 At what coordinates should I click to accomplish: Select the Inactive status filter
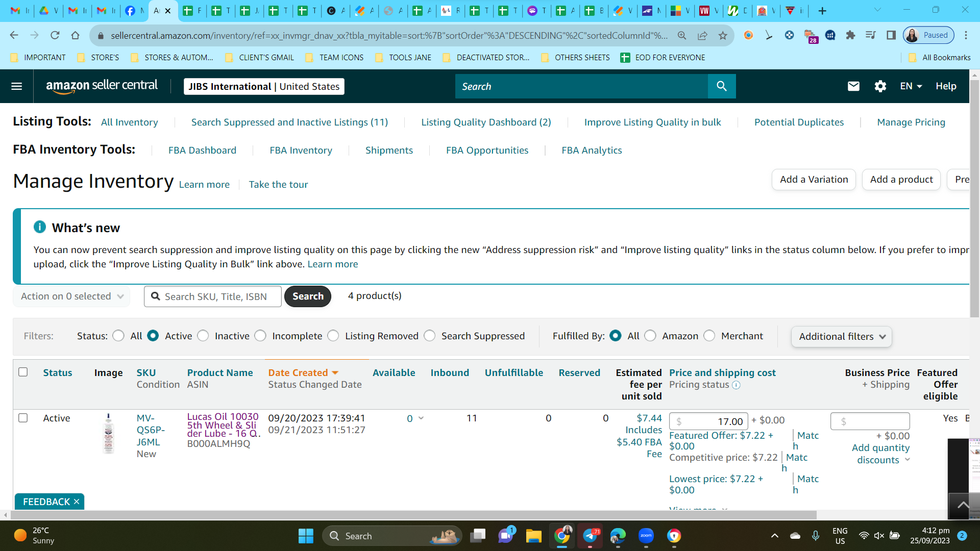(x=203, y=336)
